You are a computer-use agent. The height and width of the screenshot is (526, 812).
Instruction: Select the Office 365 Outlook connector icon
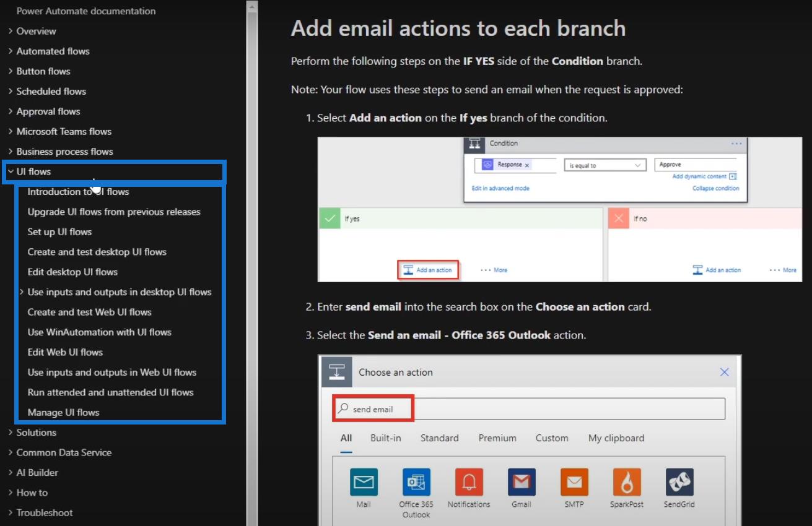point(416,482)
